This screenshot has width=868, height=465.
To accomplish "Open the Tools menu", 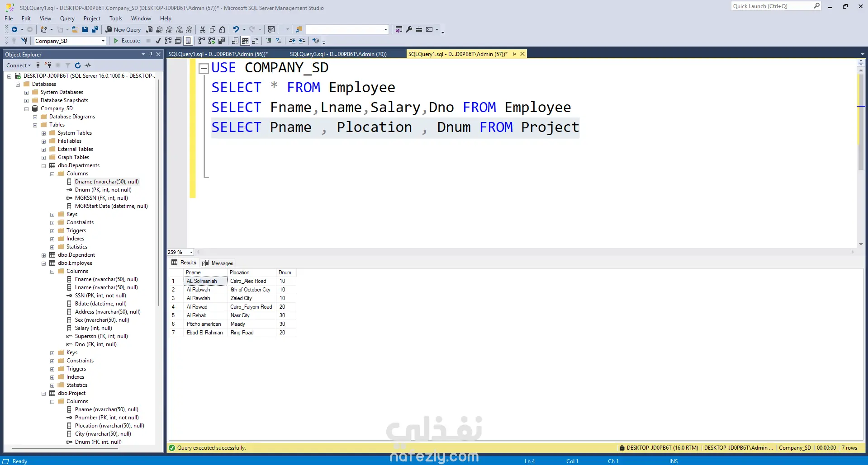I will (x=116, y=19).
